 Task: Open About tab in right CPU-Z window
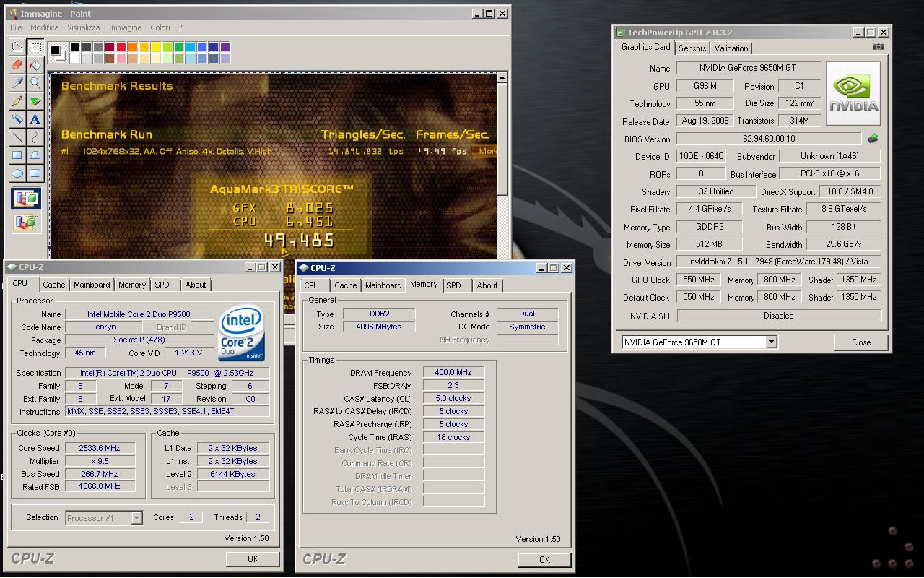click(x=487, y=285)
